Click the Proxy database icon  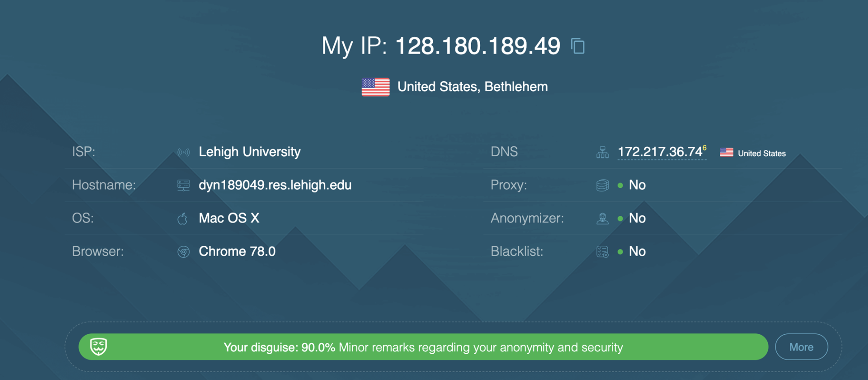(x=602, y=185)
